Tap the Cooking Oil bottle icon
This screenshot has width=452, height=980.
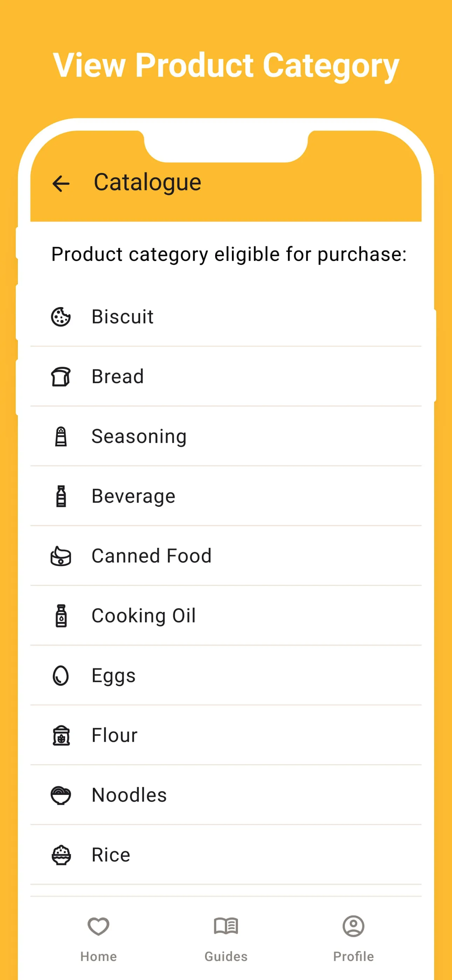(61, 615)
